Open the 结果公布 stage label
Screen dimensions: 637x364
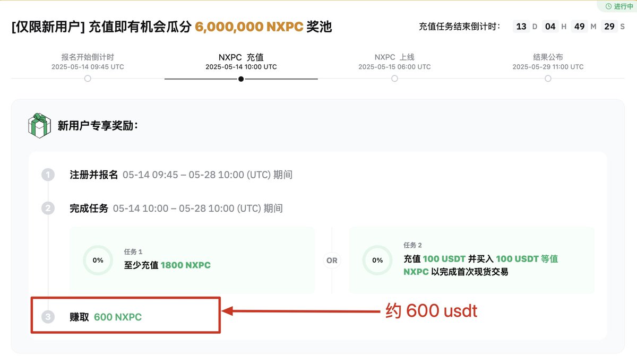(548, 57)
